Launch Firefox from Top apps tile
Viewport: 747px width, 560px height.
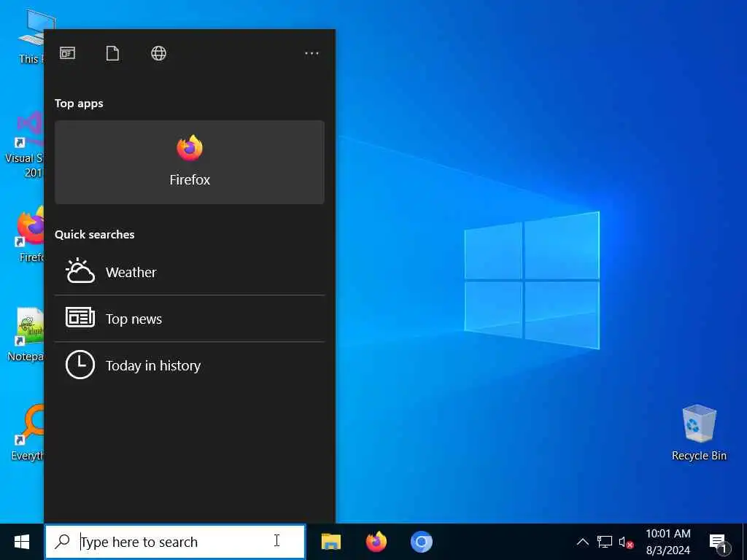coord(190,162)
